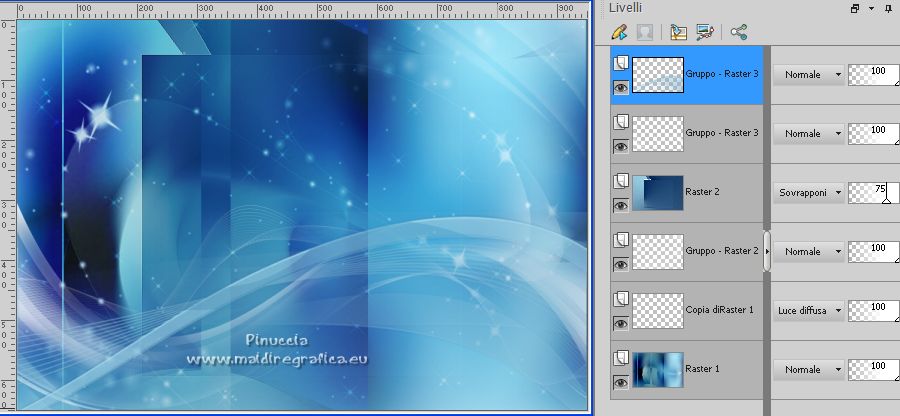This screenshot has width=900, height=416.
Task: Open the Sovrapponi blend mode dropdown of Raster 2
Action: click(x=809, y=193)
